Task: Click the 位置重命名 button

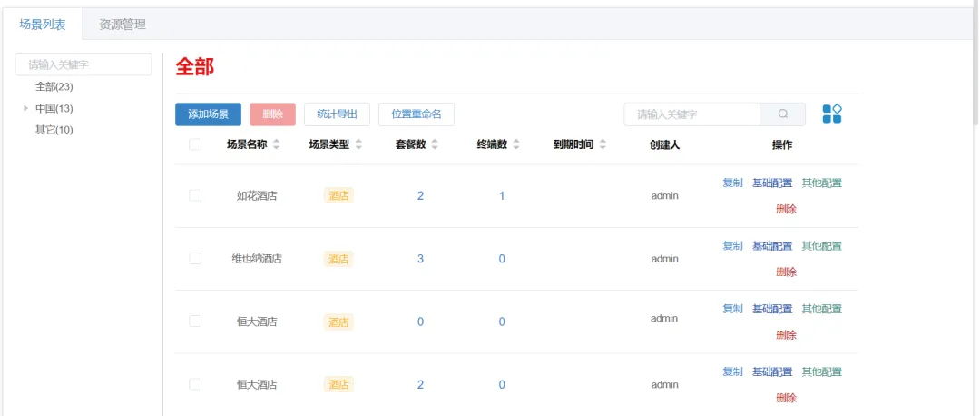Action: [416, 114]
